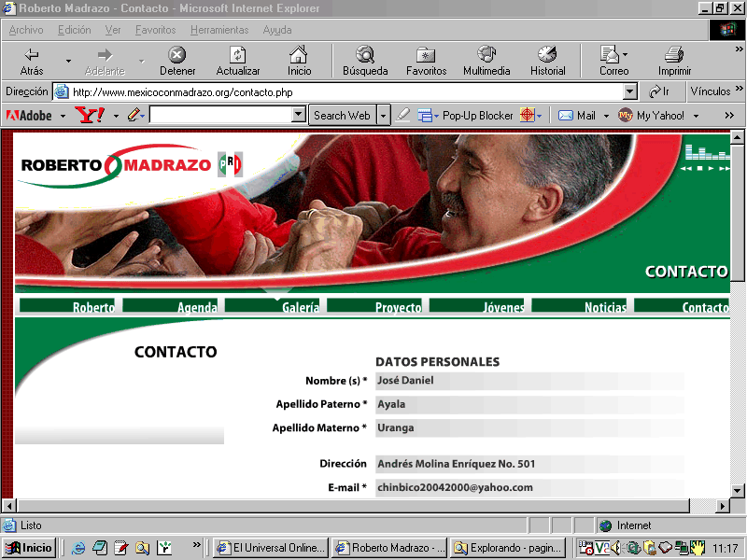Click the Actualizar refresh icon
The height and width of the screenshot is (560, 747).
(238, 55)
